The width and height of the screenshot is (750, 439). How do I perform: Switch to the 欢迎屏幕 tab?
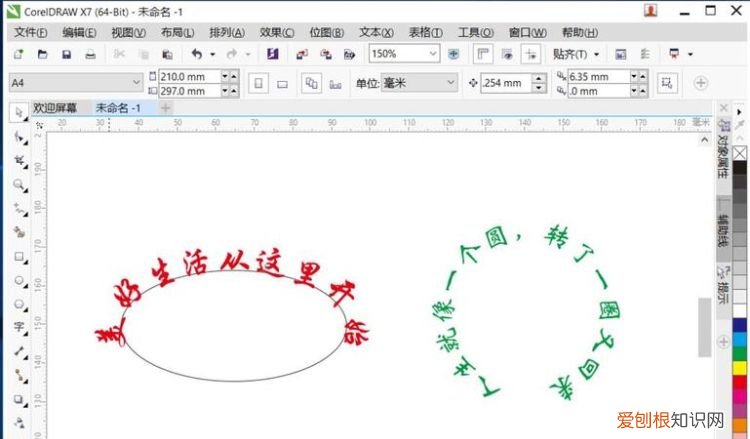(x=55, y=108)
